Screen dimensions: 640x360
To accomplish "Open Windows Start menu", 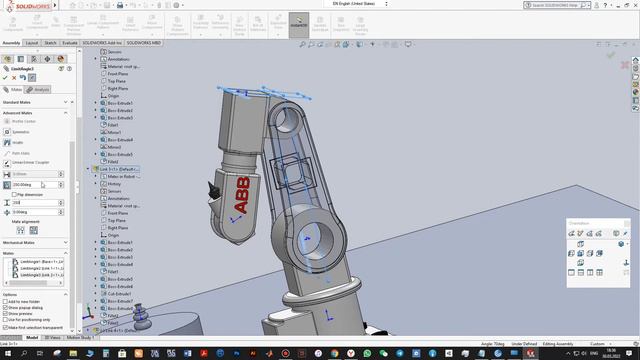I will coord(7,353).
